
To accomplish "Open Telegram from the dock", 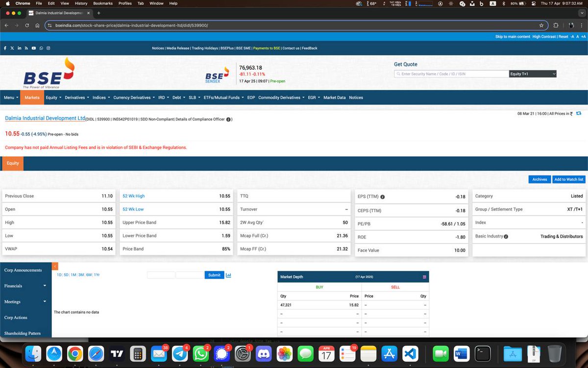I will (x=180, y=353).
